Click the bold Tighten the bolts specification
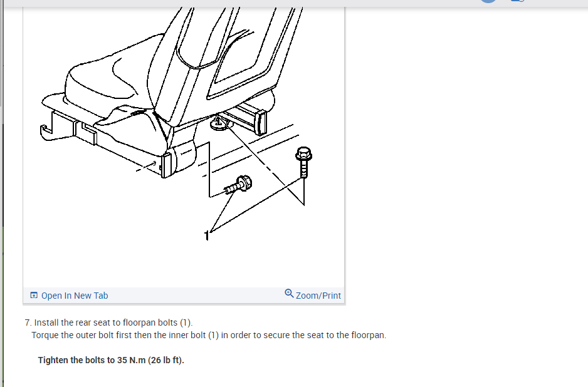The image size is (588, 387). 111,360
